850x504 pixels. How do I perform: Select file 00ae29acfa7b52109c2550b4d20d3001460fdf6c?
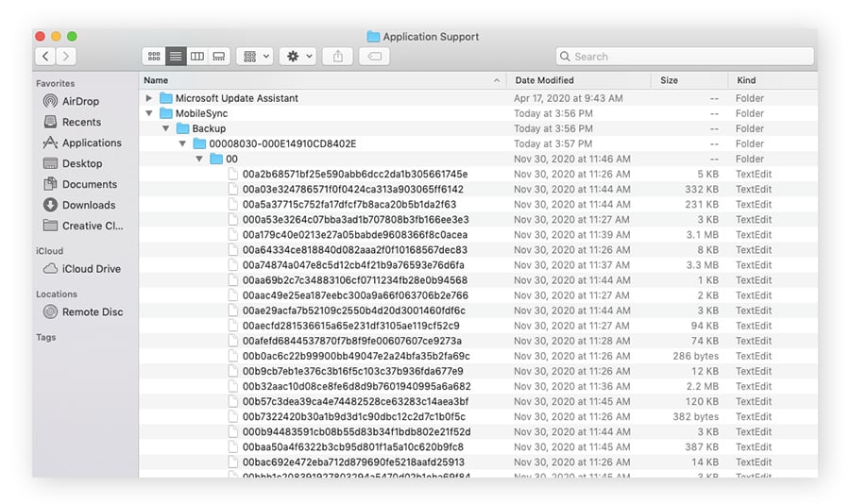[x=354, y=311]
